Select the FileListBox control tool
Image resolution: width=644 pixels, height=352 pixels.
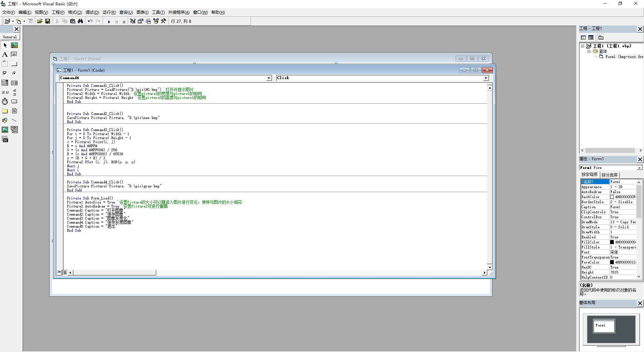point(14,111)
